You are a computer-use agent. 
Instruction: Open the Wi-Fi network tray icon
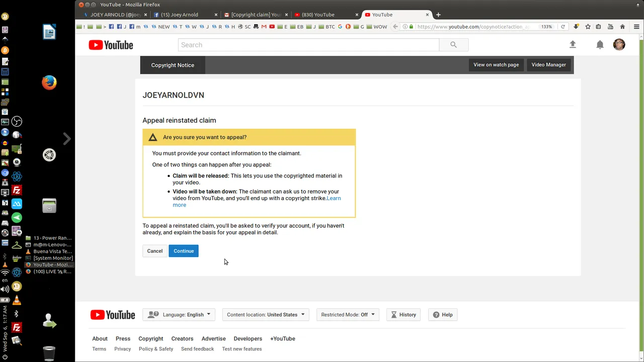pos(5,273)
